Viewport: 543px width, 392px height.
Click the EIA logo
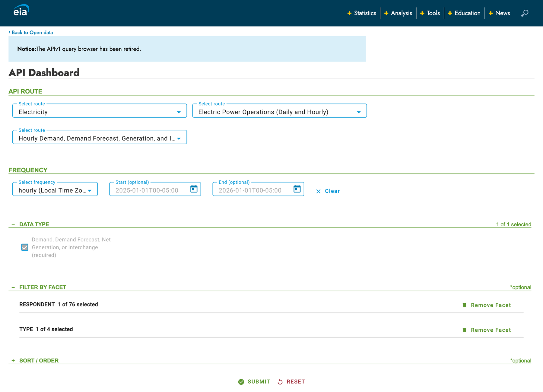click(x=21, y=11)
